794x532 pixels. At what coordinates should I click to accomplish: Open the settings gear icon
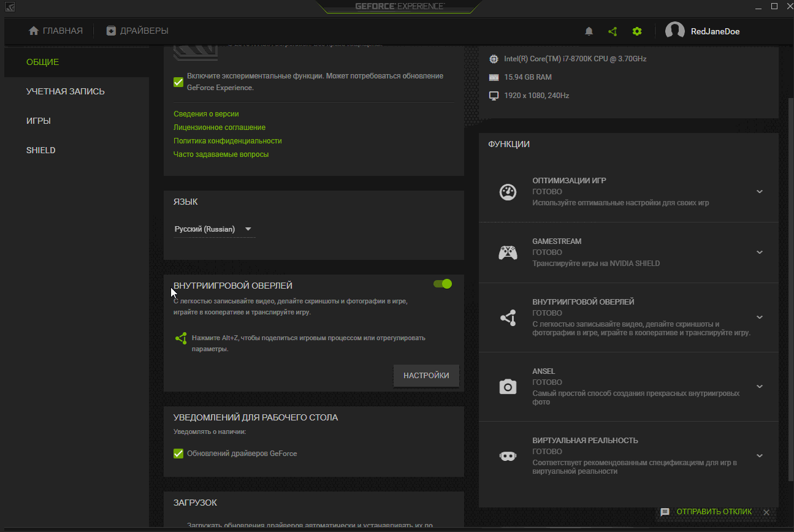click(x=636, y=31)
